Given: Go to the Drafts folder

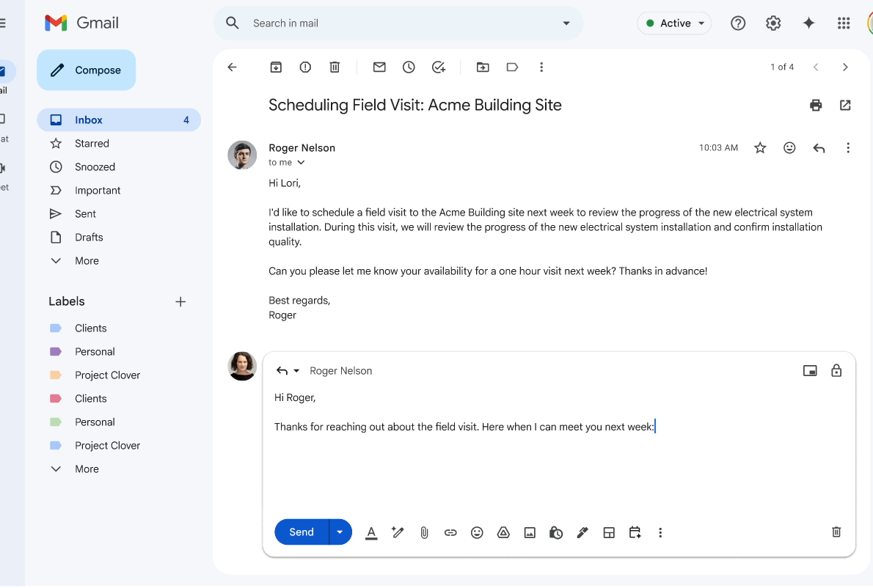Looking at the screenshot, I should click(x=89, y=237).
